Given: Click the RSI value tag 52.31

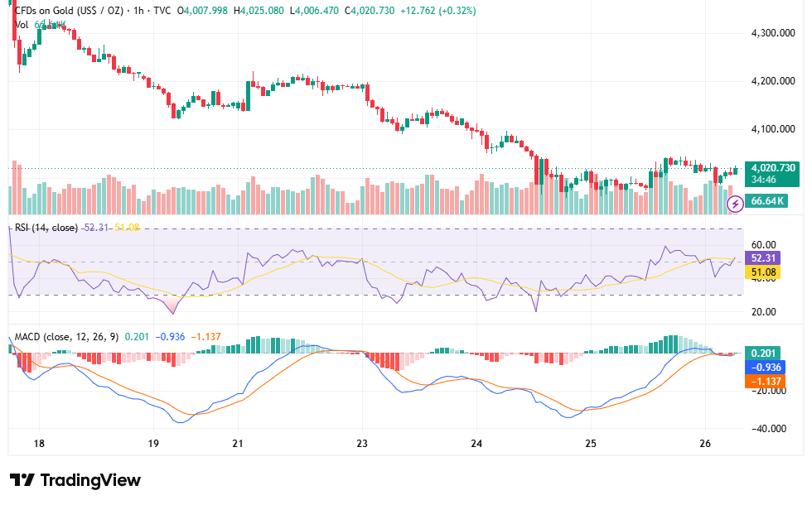Looking at the screenshot, I should point(763,257).
